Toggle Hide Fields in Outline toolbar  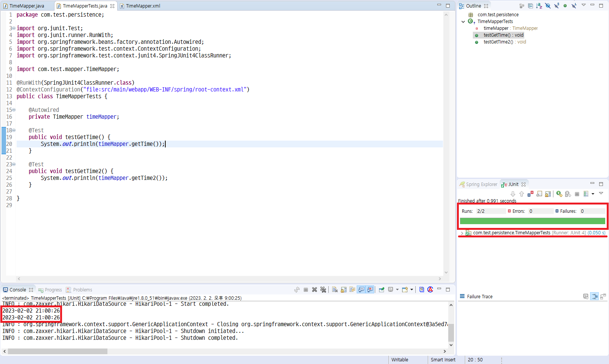pyautogui.click(x=548, y=6)
